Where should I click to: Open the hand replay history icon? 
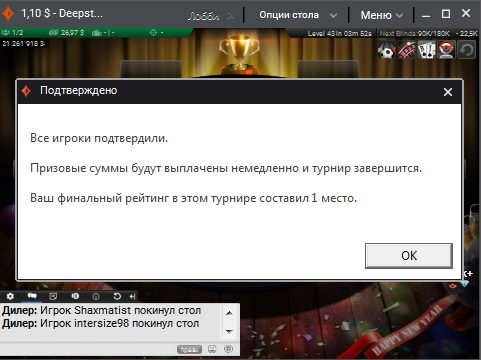click(x=117, y=296)
